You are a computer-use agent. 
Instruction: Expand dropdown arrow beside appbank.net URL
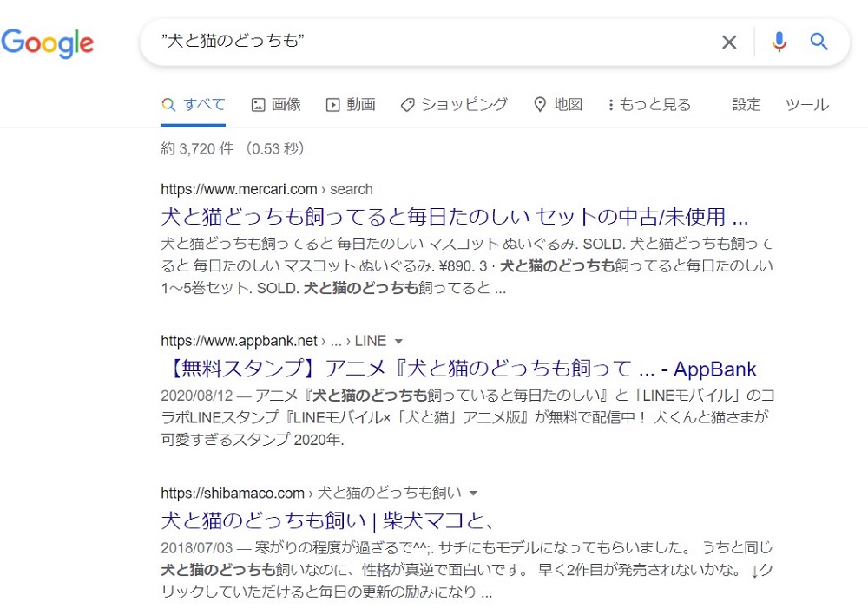pyautogui.click(x=398, y=341)
